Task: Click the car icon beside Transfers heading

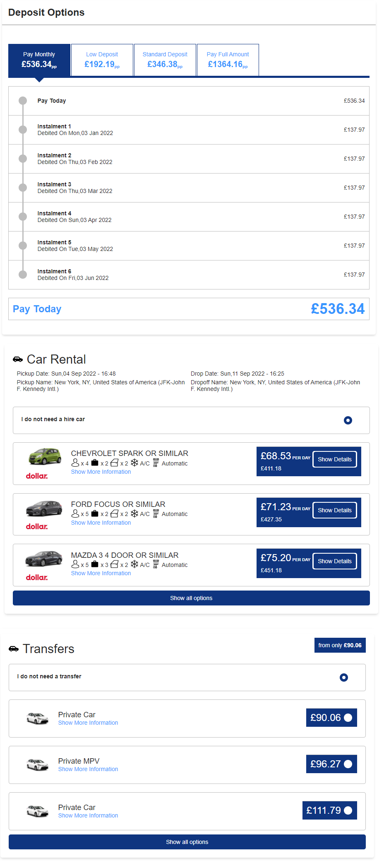Action: [x=14, y=649]
